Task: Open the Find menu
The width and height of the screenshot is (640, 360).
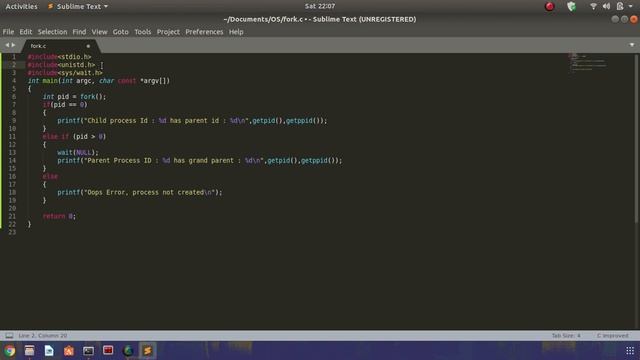Action: tap(79, 32)
